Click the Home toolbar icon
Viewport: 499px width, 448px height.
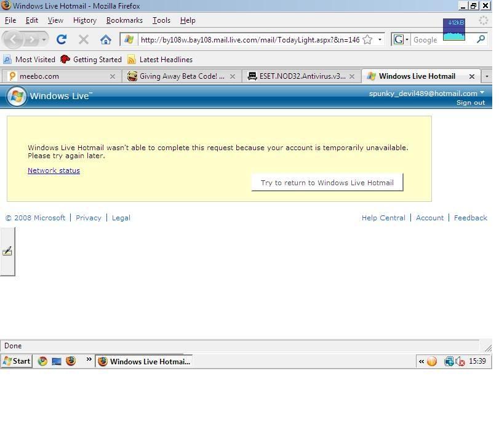click(106, 39)
